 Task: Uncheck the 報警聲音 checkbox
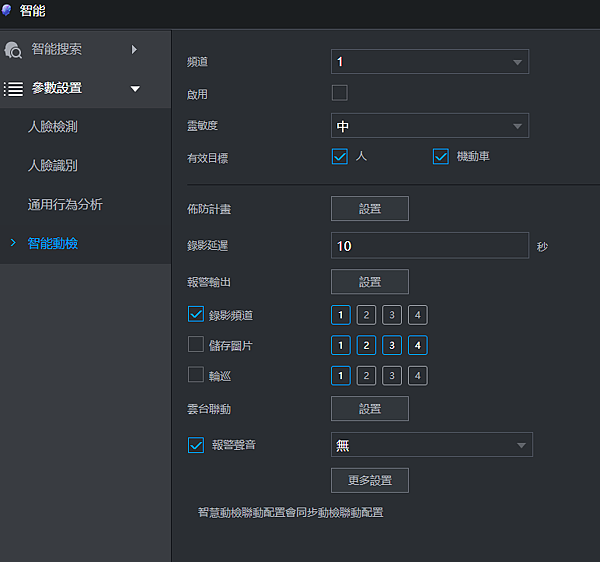[x=196, y=445]
